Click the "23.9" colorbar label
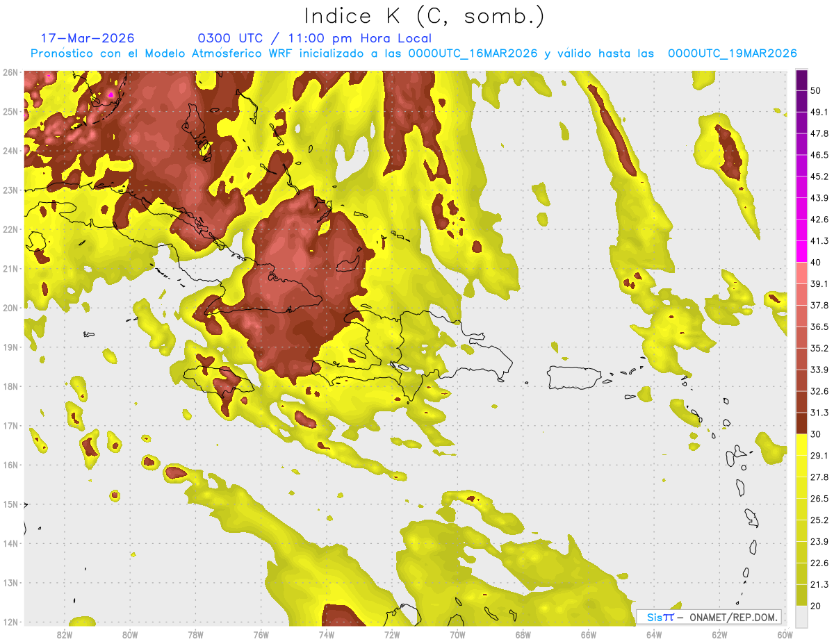Screen dimensions: 834x644 pyautogui.click(x=819, y=541)
